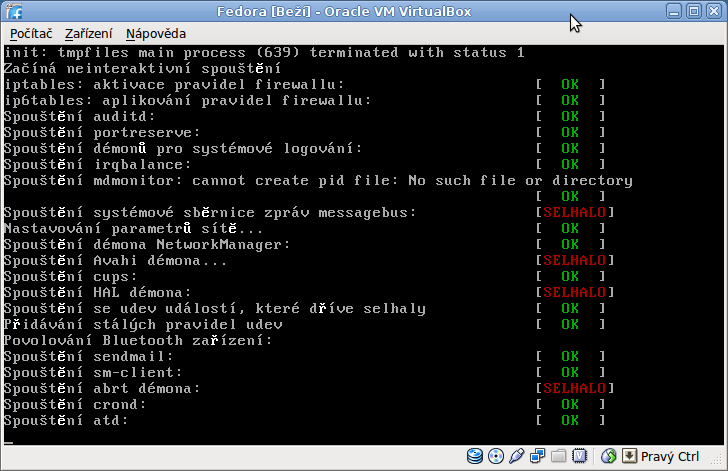Click the Fedora icon in the title bar

(14, 11)
